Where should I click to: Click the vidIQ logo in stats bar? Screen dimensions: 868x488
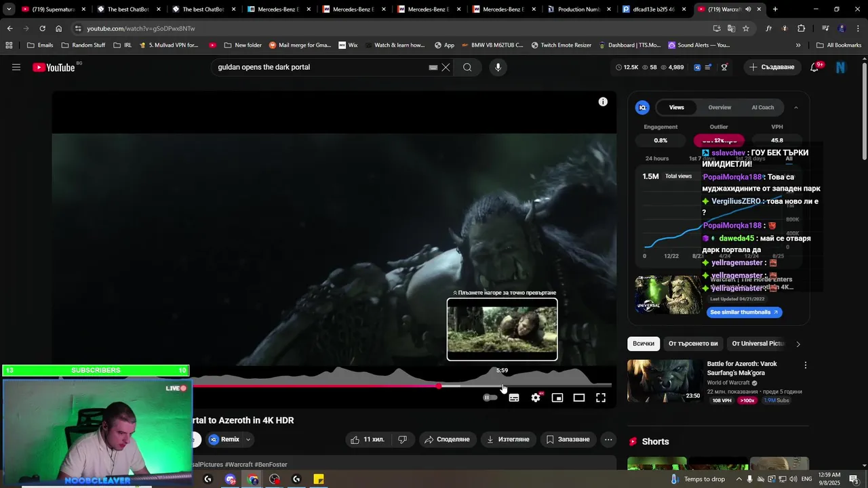coord(697,67)
